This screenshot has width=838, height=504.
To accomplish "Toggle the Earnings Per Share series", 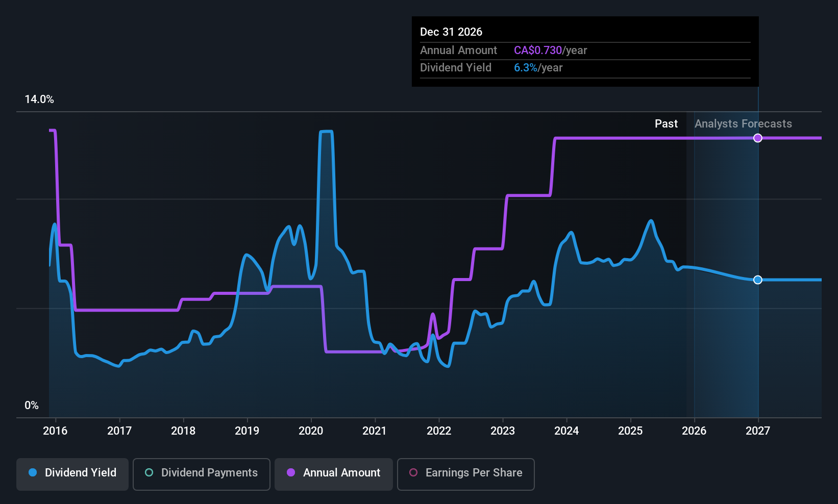I will (x=465, y=473).
